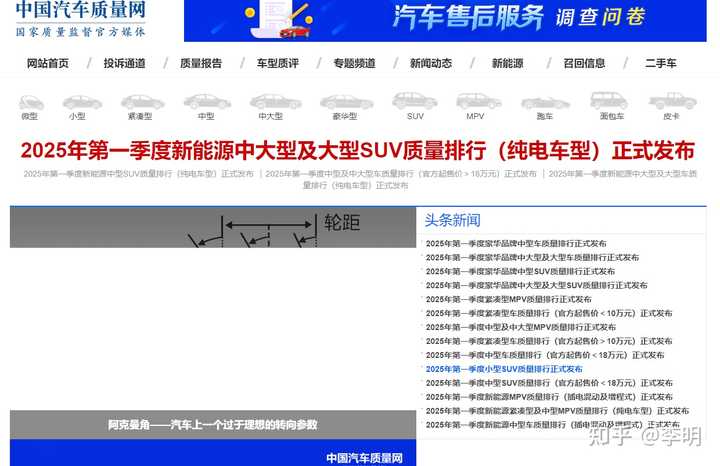
Task: Open the 新闻动态 menu item
Action: pyautogui.click(x=431, y=63)
